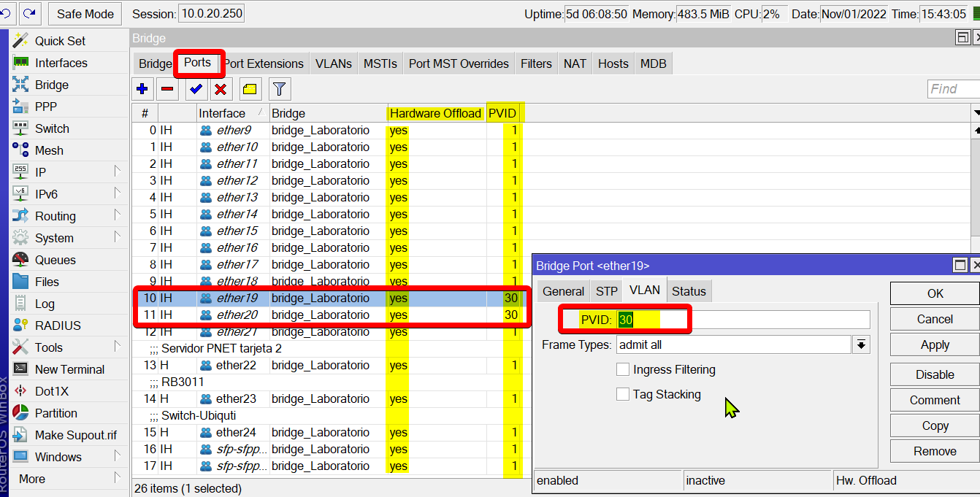This screenshot has width=980, height=497.
Task: Click the blue plus add button
Action: pyautogui.click(x=142, y=89)
